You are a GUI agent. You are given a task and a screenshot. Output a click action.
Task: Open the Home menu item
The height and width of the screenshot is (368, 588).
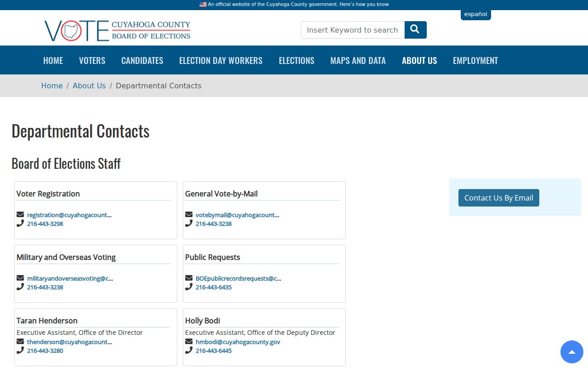[x=53, y=60]
